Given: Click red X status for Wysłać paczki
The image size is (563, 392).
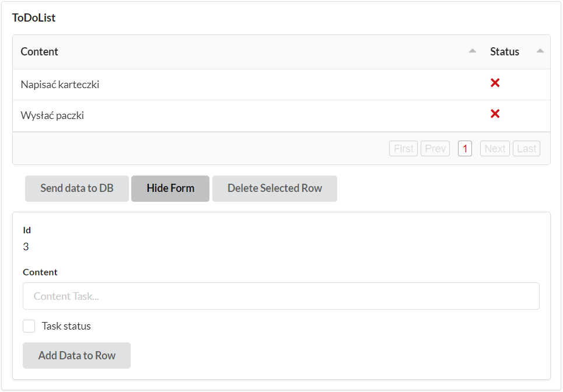Looking at the screenshot, I should pos(495,114).
